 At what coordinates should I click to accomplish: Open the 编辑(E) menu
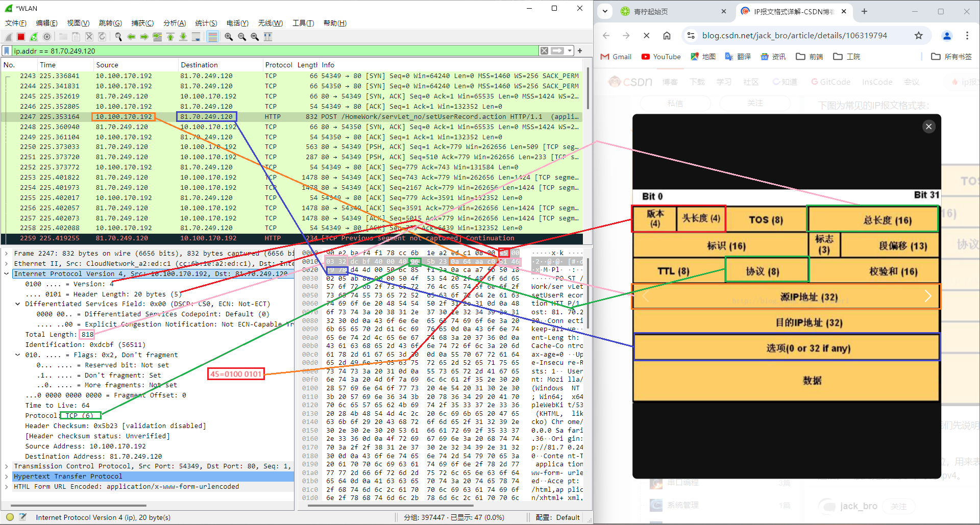coord(47,23)
